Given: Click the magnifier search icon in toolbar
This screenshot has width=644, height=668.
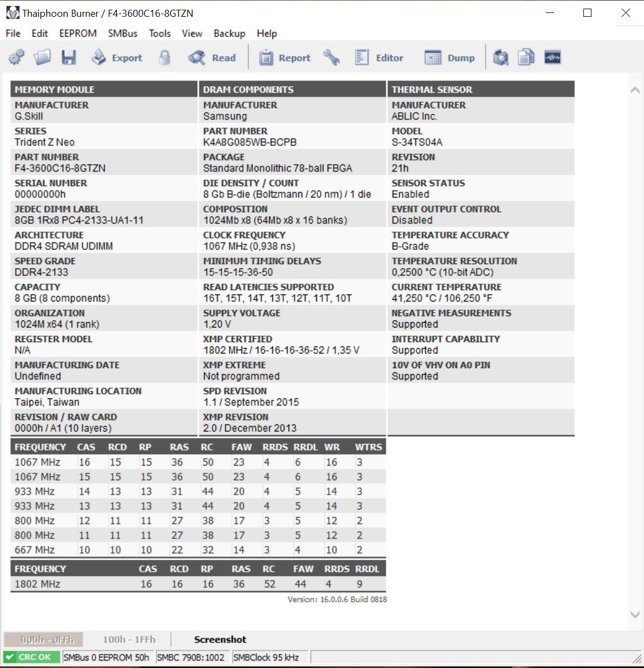Looking at the screenshot, I should 501,57.
